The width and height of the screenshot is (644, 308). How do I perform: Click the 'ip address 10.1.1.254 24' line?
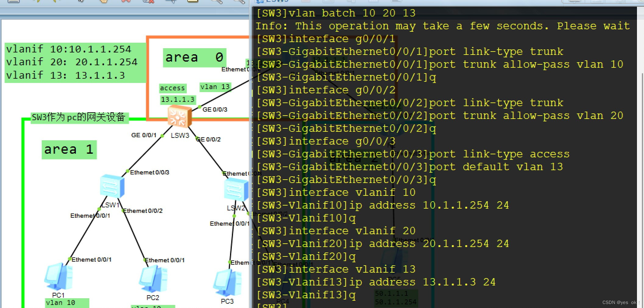pos(382,205)
